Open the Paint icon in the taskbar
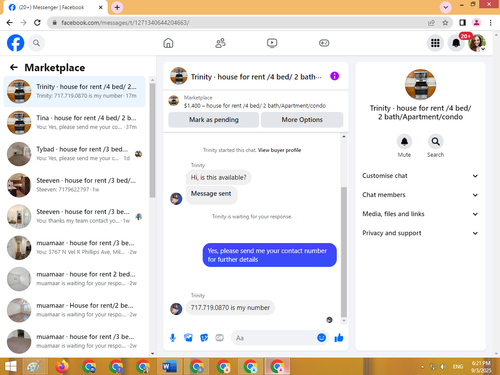This screenshot has width=500, height=375. click(x=33, y=366)
